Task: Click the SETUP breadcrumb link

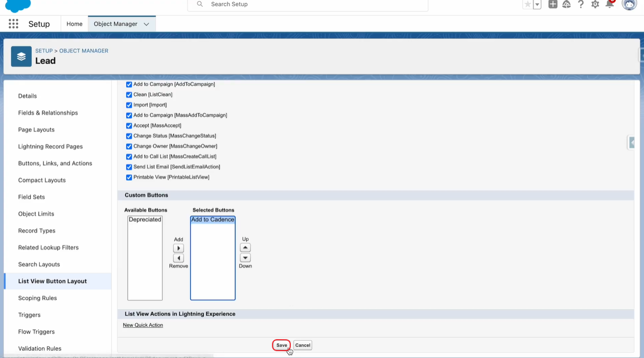Action: tap(44, 51)
